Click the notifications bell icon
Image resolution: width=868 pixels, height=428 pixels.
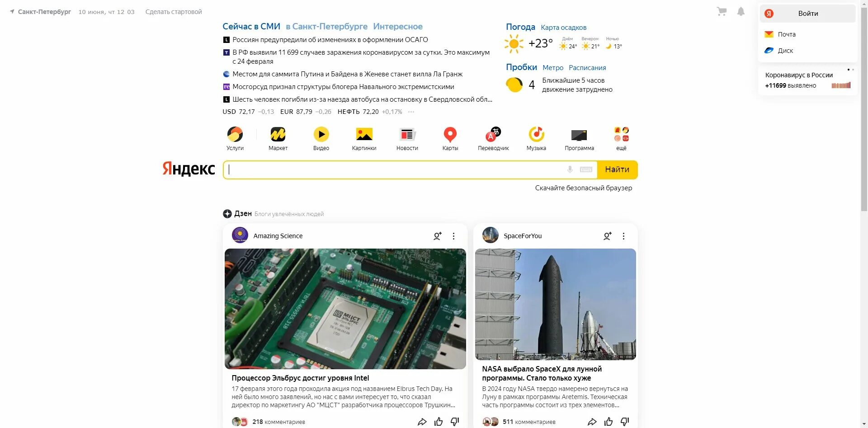[x=741, y=11]
